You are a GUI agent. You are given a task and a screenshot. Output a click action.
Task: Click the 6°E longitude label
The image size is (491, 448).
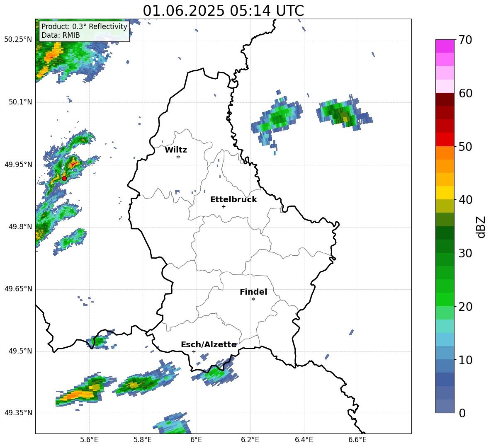pos(196,440)
